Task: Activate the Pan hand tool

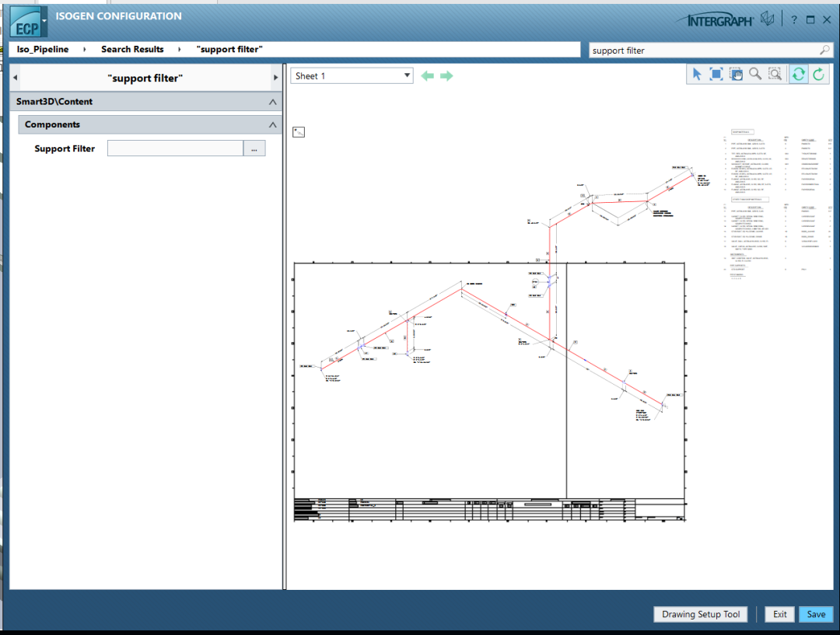Action: click(x=736, y=75)
